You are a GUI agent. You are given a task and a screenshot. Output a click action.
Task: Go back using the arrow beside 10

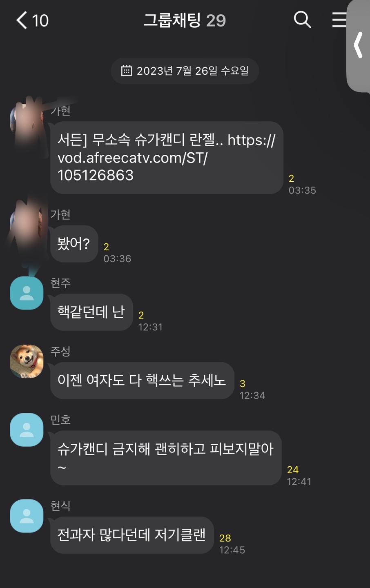click(22, 20)
